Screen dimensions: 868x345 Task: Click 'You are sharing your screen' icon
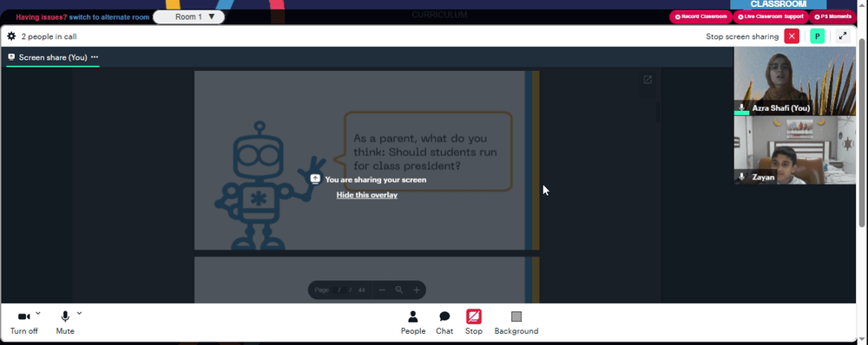[315, 179]
